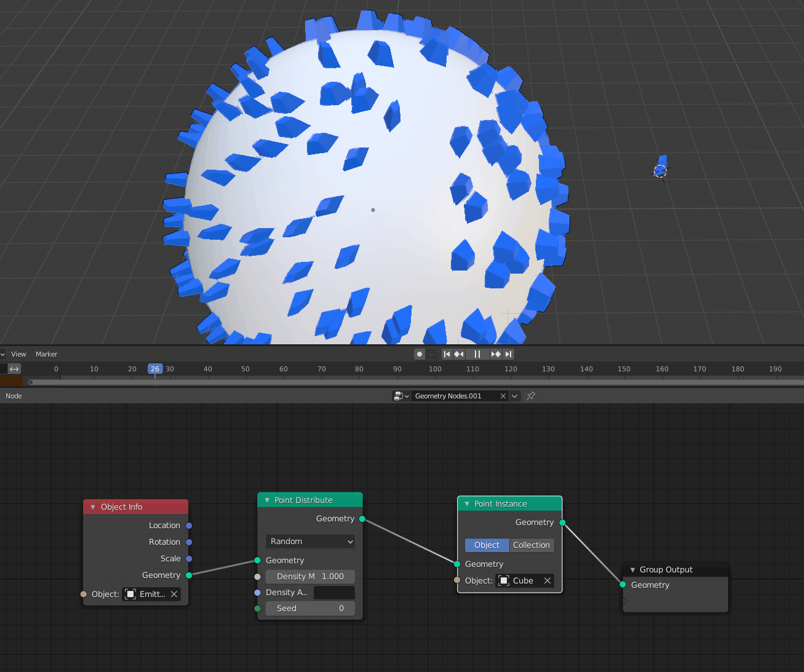The image size is (804, 672).
Task: Click the Seed value field
Action: 310,609
